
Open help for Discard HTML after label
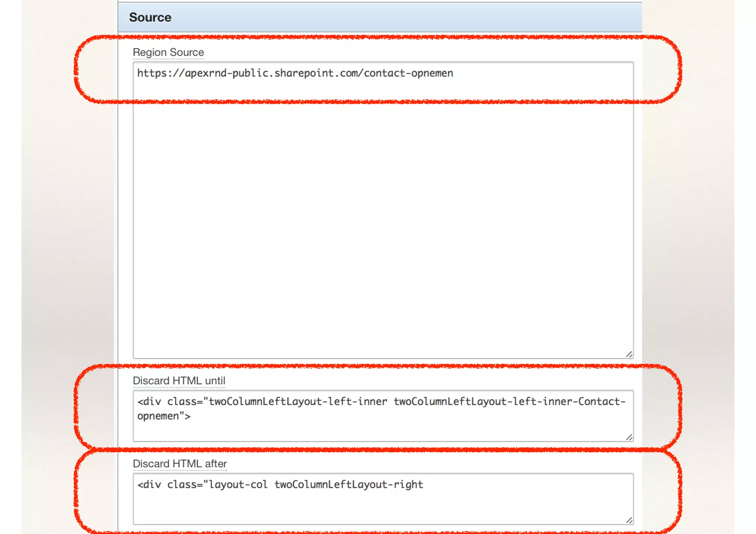[179, 464]
